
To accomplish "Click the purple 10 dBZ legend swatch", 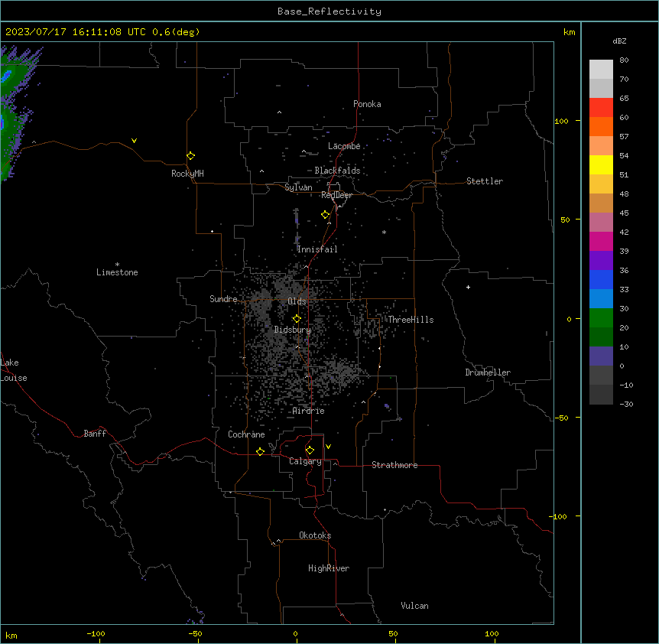I will pos(601,356).
